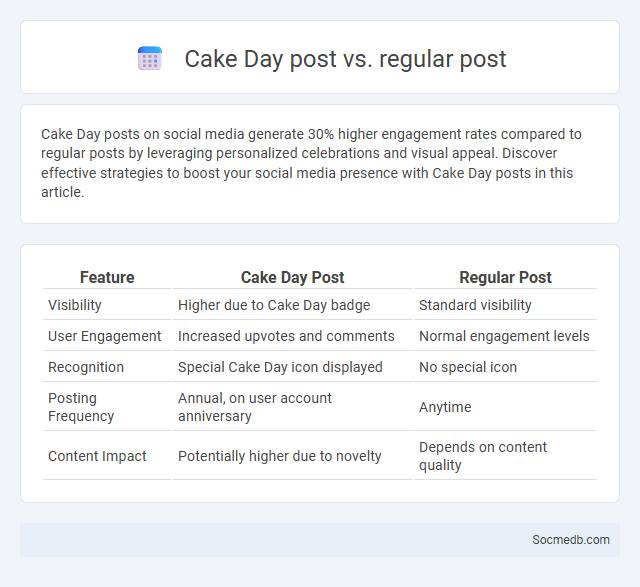Select the 'User Engagement' row label

104,336
